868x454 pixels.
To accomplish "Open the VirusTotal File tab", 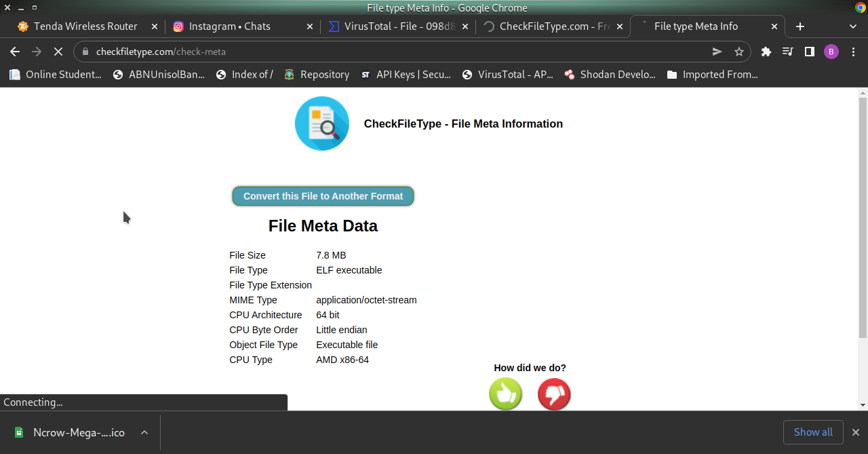I will [397, 26].
